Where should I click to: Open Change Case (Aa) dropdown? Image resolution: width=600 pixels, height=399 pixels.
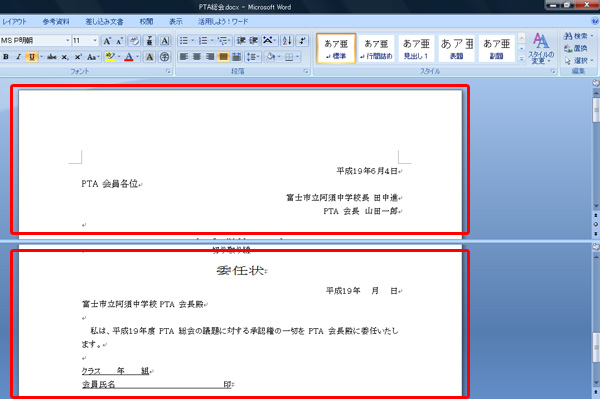point(93,57)
